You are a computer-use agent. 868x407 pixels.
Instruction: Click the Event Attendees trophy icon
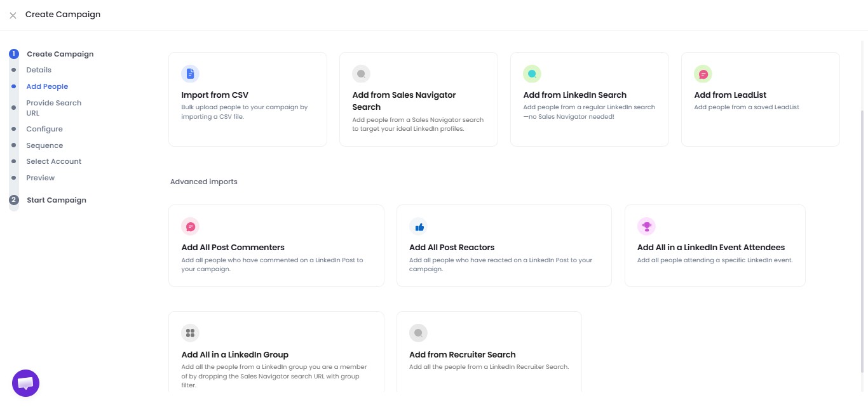click(x=646, y=226)
